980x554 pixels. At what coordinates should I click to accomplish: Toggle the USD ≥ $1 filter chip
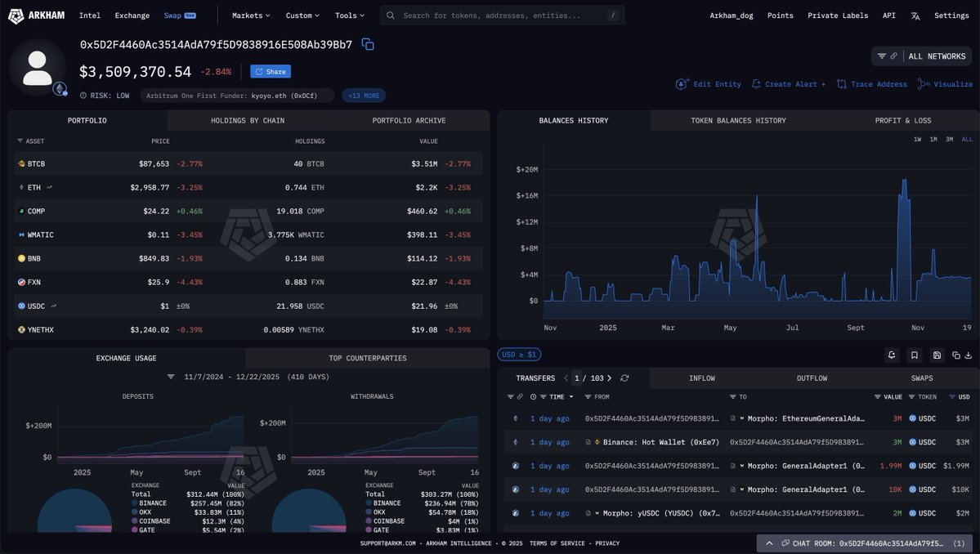click(520, 355)
